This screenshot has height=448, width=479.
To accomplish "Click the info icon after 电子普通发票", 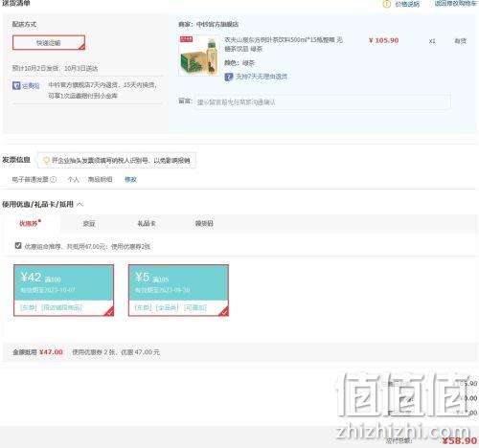I will 54,179.
